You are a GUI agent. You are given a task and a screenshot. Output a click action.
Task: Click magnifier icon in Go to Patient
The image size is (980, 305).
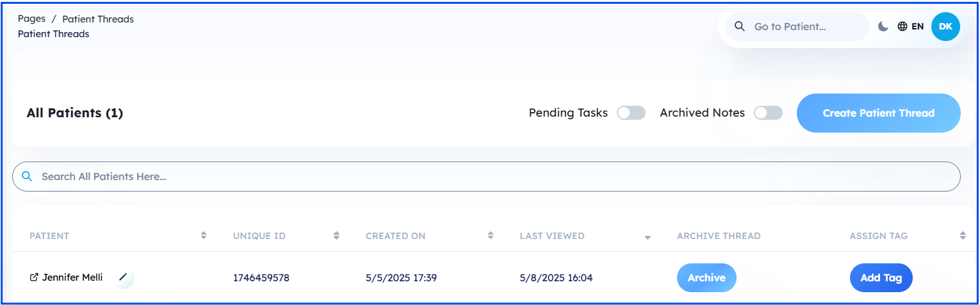click(739, 26)
